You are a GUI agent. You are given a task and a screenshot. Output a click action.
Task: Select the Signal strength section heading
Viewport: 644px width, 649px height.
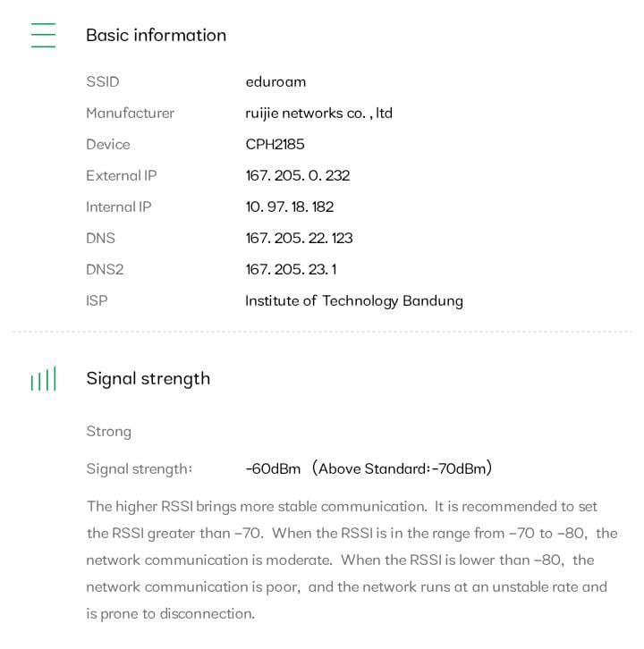click(148, 378)
